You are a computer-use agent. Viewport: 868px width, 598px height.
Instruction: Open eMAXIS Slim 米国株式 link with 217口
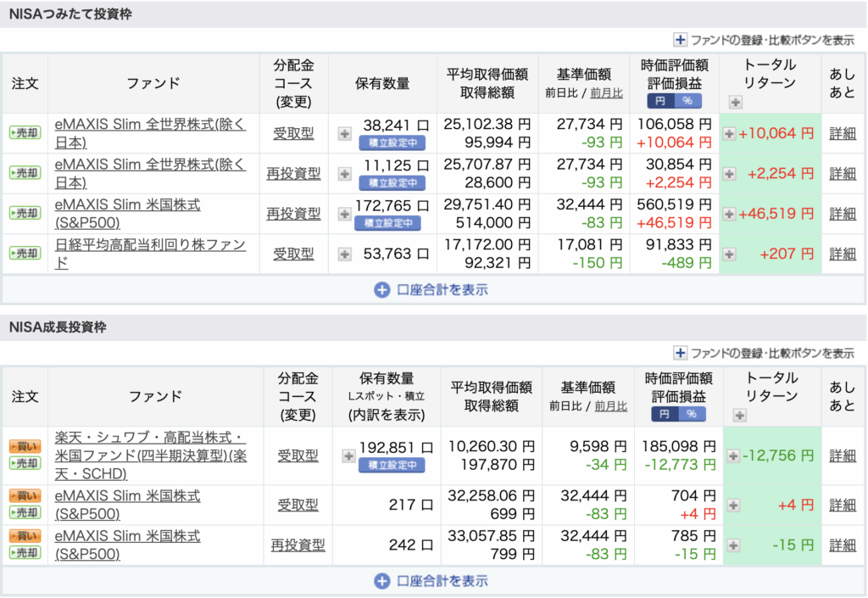tap(128, 505)
